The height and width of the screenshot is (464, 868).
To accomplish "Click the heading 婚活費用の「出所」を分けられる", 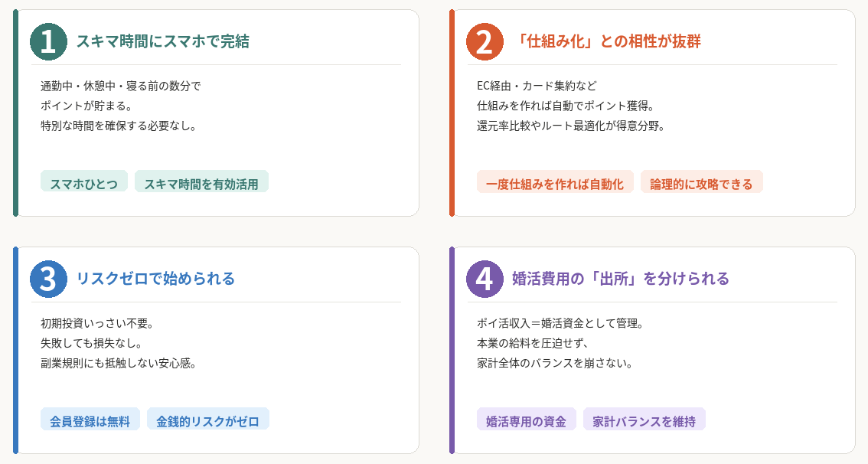I will point(620,279).
